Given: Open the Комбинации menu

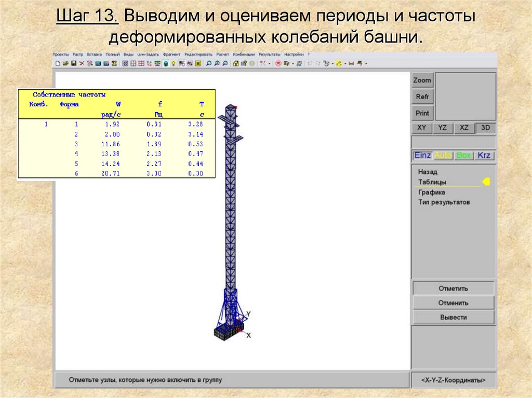Looking at the screenshot, I should tap(244, 54).
